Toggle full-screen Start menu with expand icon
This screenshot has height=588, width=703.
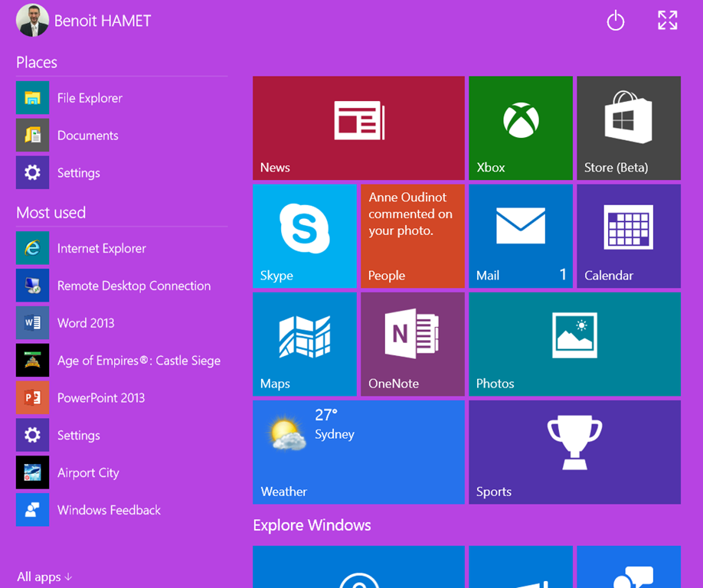coord(667,21)
